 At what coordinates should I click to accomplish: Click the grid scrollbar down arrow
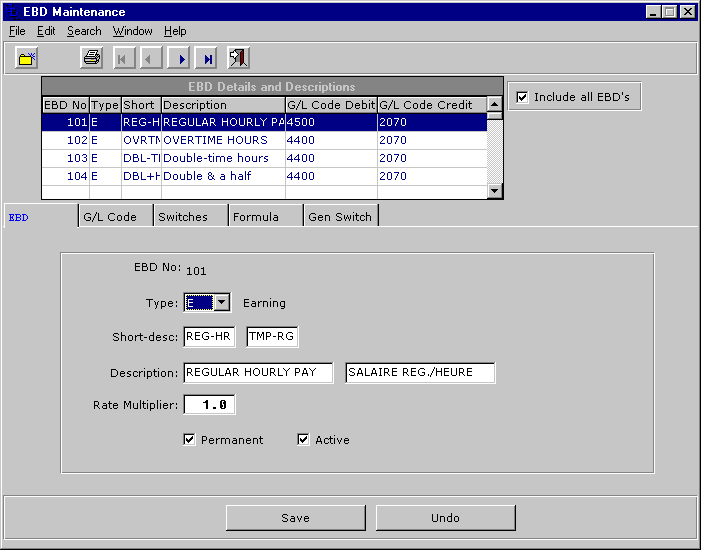click(494, 191)
